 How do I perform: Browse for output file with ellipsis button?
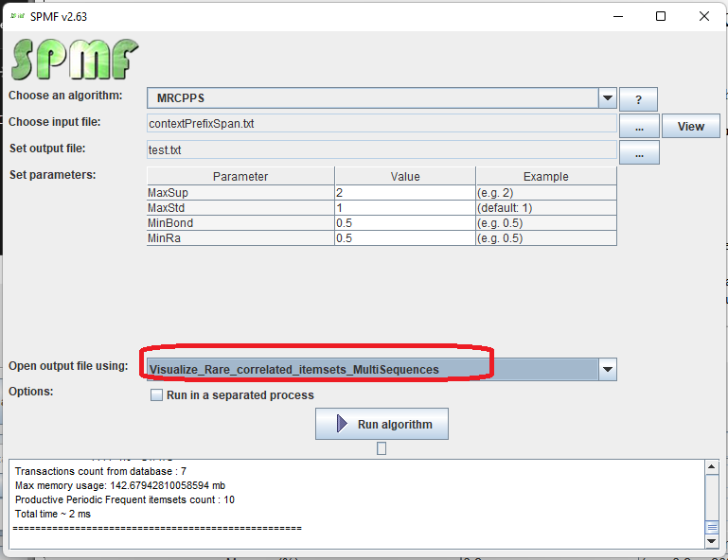(638, 152)
